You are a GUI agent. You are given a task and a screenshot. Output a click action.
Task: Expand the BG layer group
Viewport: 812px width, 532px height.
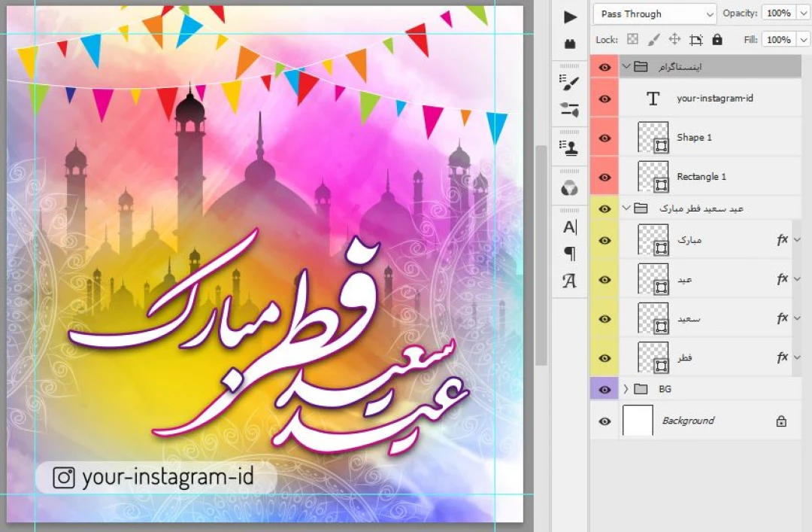point(626,389)
